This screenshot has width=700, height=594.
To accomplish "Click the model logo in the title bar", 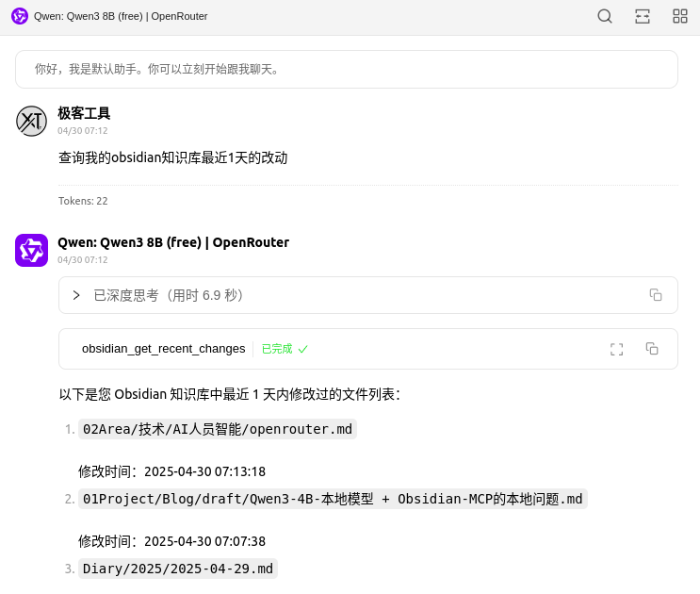I will click(19, 16).
